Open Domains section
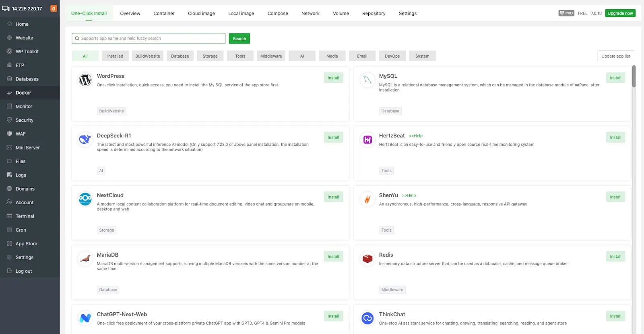The width and height of the screenshot is (644, 334). point(30,189)
